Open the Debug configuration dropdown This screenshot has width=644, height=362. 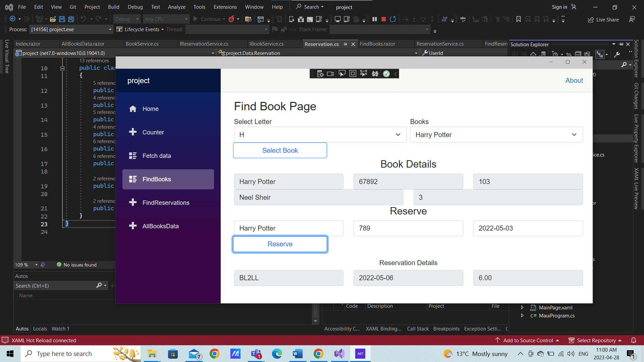[126, 19]
